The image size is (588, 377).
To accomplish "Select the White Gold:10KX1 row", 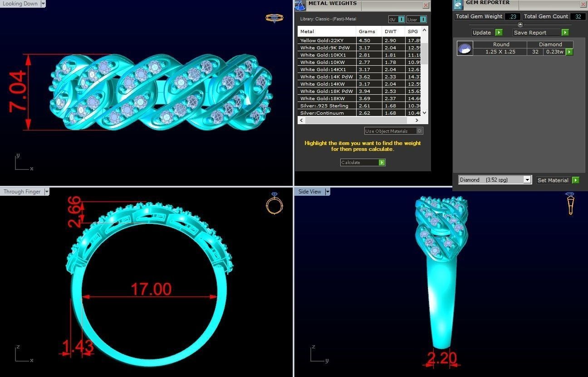I will point(360,55).
